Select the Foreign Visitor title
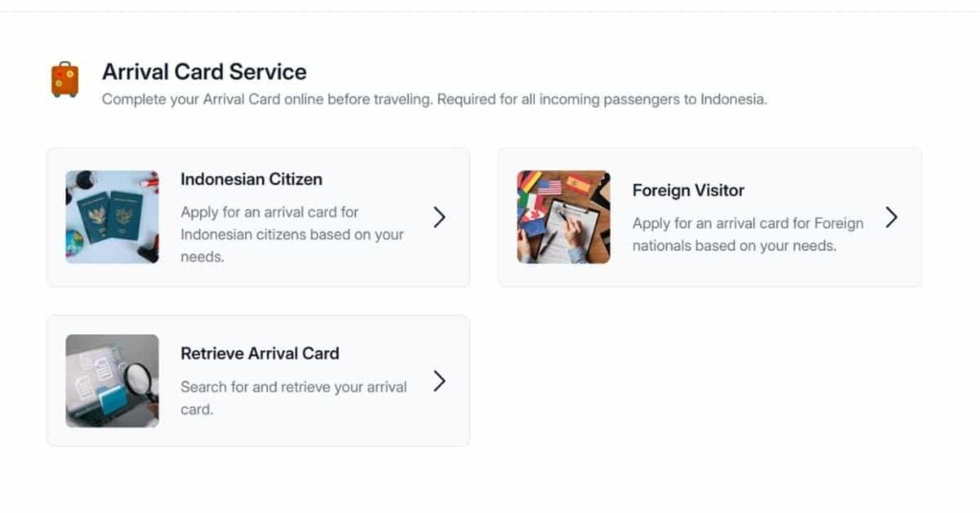The image size is (980, 513). coord(688,190)
